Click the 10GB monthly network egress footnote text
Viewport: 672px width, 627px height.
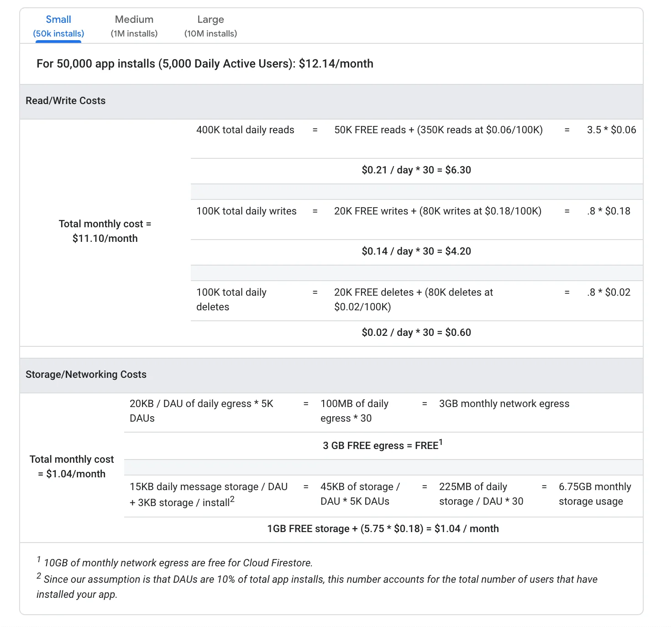click(178, 563)
